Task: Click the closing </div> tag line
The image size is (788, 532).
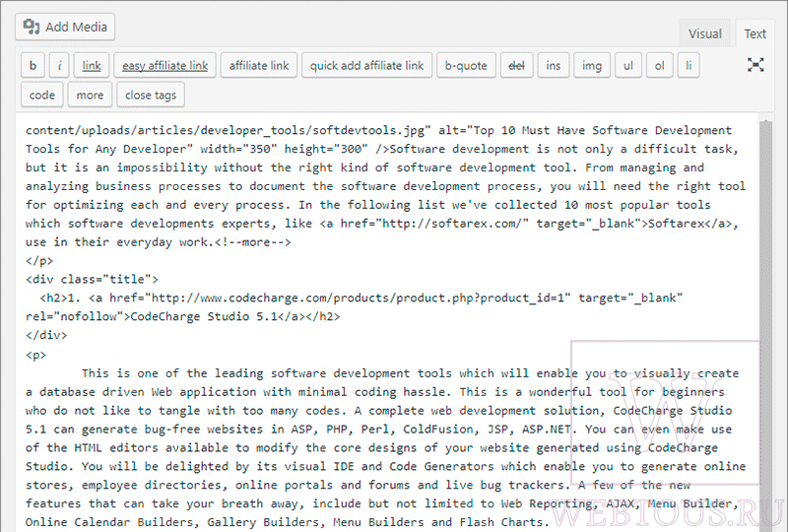Action: pyautogui.click(x=46, y=335)
